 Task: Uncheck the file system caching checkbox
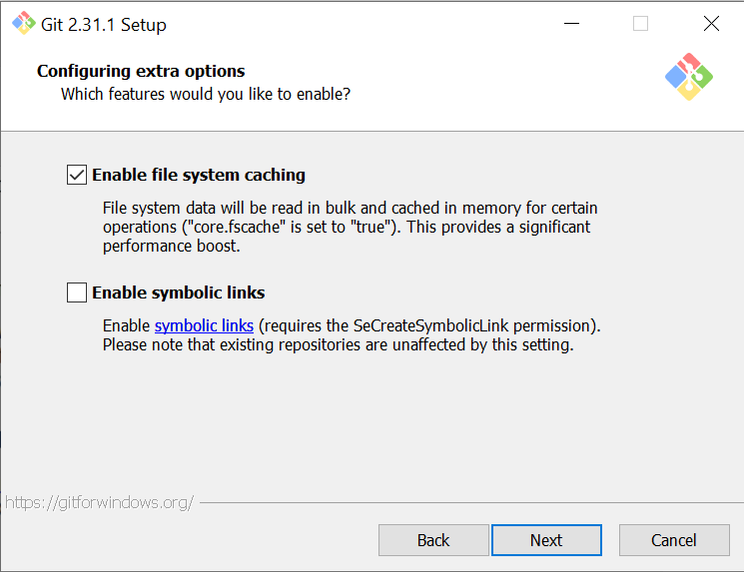pos(77,175)
